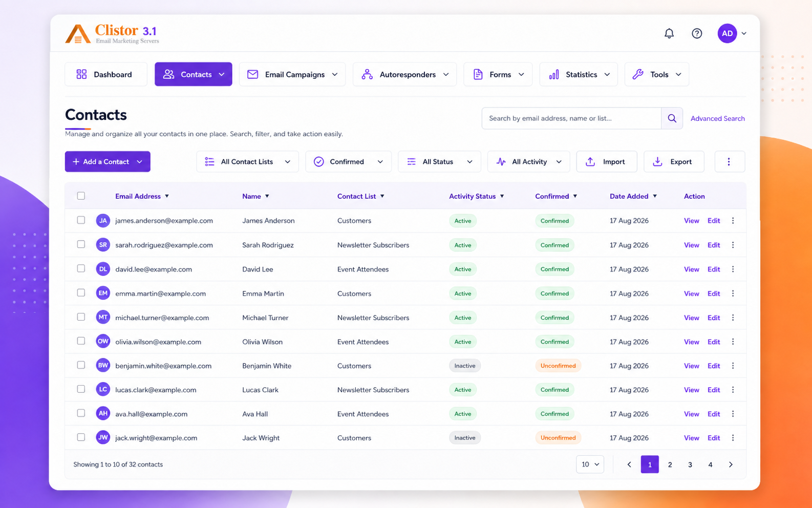This screenshot has height=508, width=812.
Task: Open row menu for michael.turner@example.com
Action: pos(733,317)
